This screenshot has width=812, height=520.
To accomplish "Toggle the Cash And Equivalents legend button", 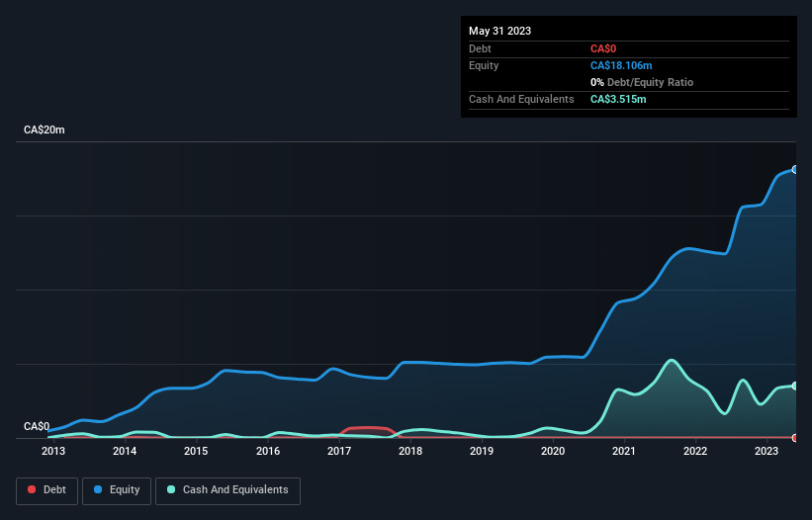I will [x=227, y=490].
